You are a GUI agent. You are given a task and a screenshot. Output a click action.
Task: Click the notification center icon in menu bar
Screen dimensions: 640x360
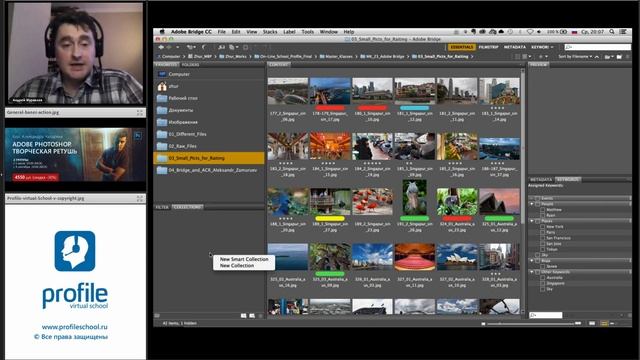[624, 31]
